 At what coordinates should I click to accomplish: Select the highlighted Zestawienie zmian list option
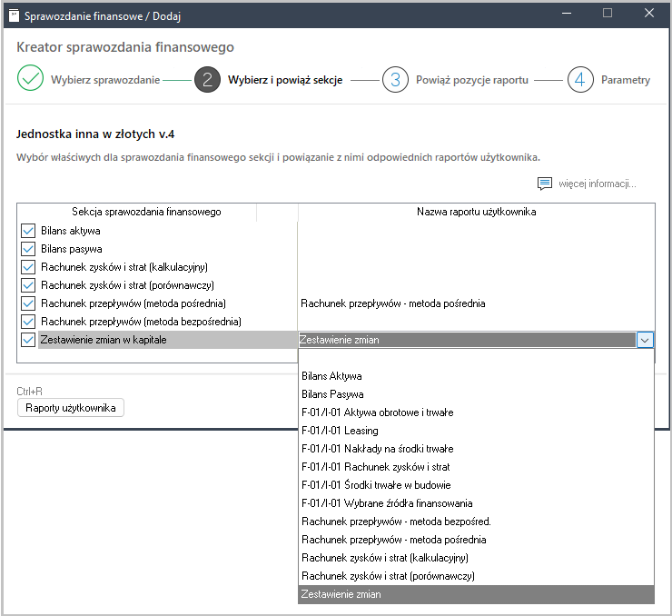point(341,594)
